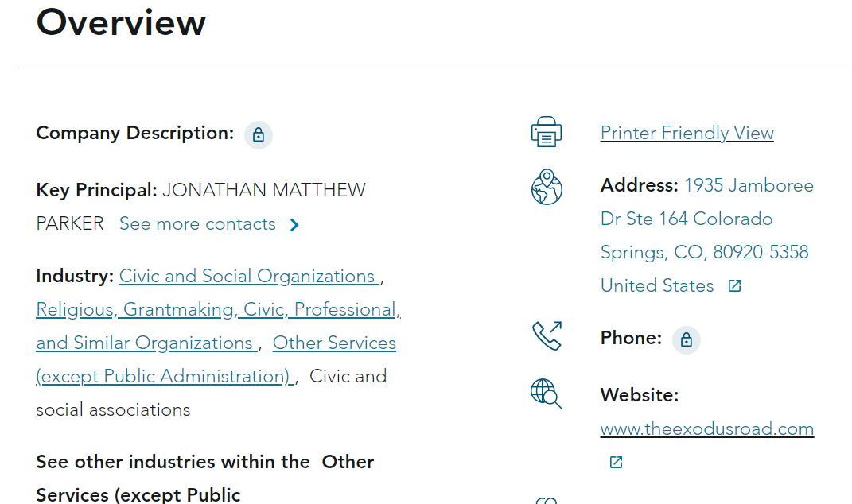Open Other Services industry link

pyautogui.click(x=334, y=343)
